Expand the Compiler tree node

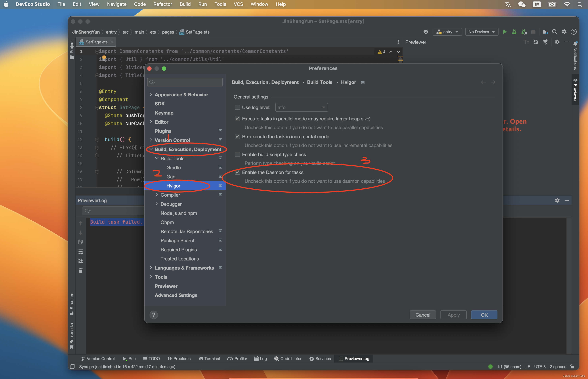[157, 195]
